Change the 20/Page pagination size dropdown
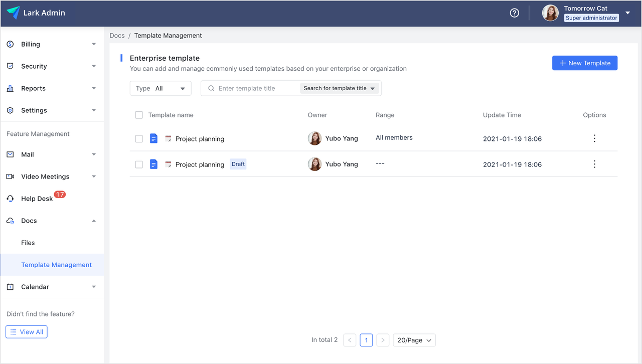This screenshot has width=642, height=364. pos(414,340)
